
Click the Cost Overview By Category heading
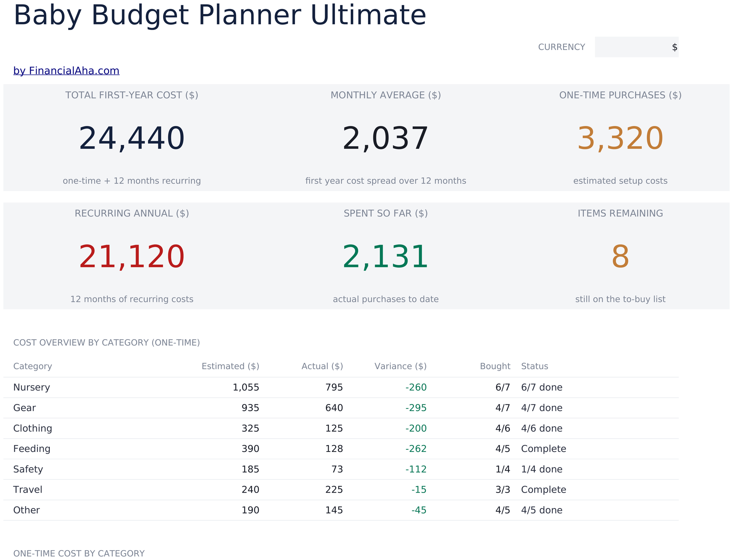pos(107,343)
